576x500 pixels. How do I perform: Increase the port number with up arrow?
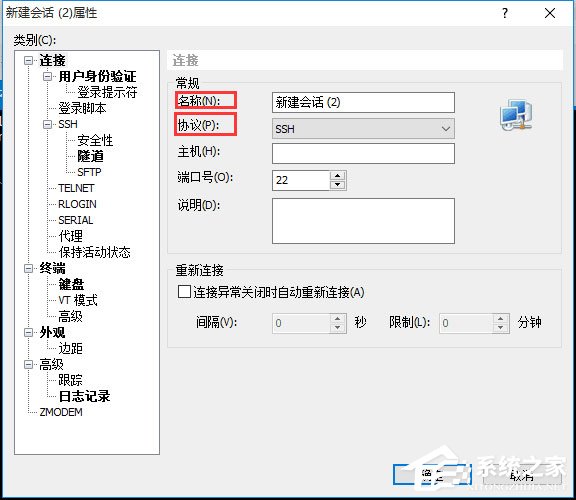point(338,176)
